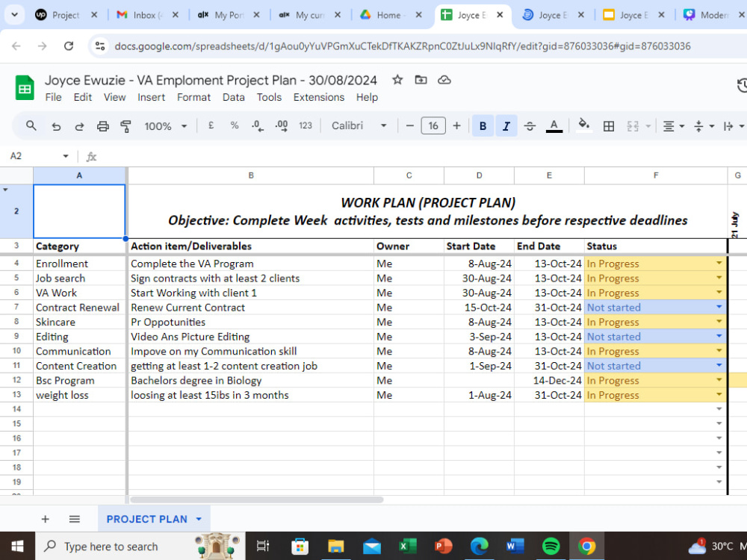Toggle bold formatting
747x560 pixels.
(x=483, y=126)
